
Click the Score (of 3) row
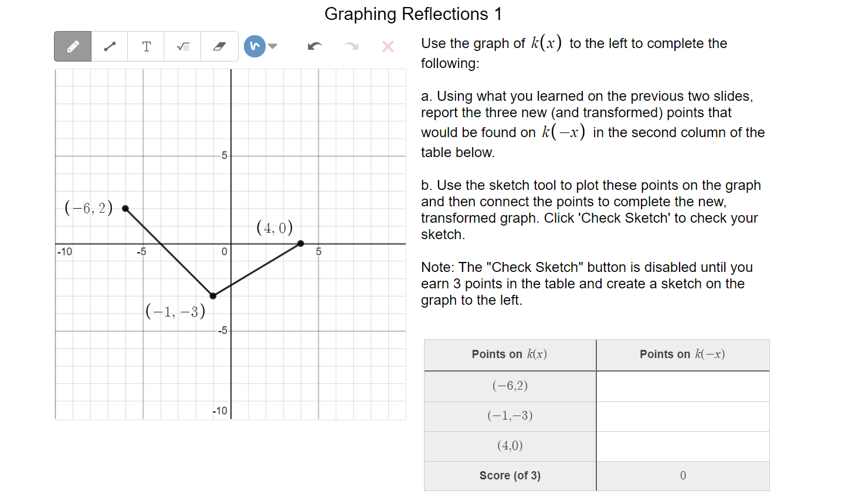coord(510,475)
